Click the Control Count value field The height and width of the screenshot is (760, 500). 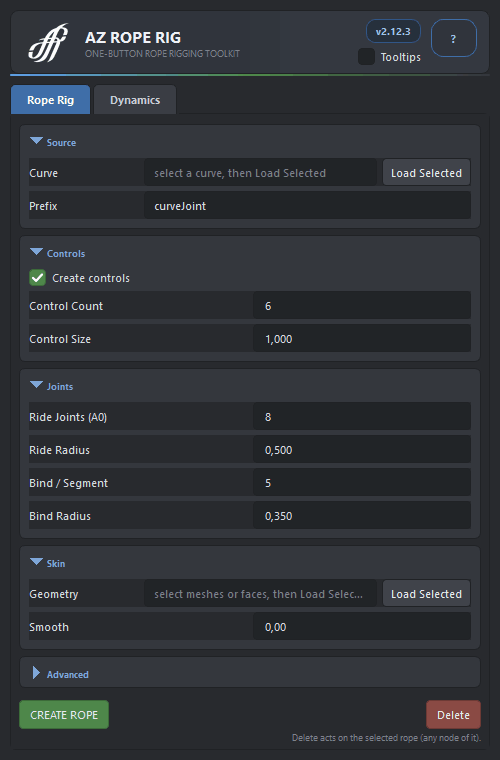click(x=362, y=305)
